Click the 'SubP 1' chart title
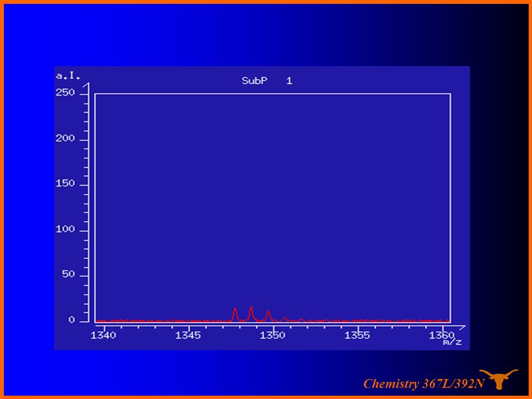This screenshot has height=399, width=532. pos(267,81)
